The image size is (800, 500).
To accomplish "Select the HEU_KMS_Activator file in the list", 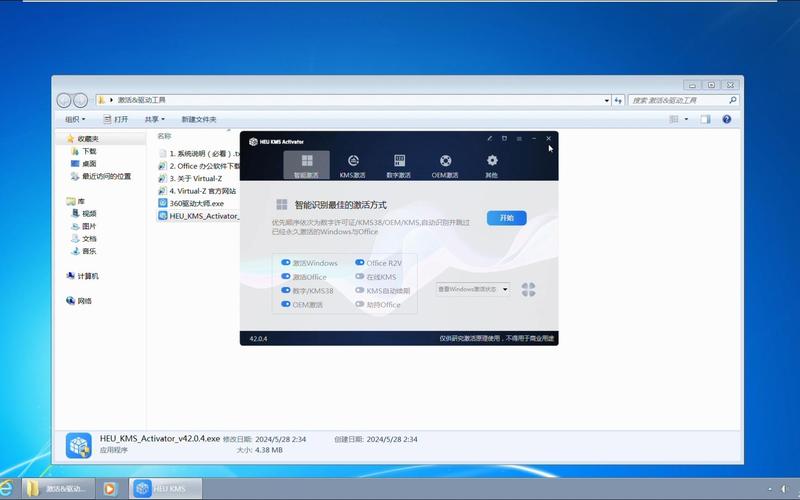I will pyautogui.click(x=199, y=216).
